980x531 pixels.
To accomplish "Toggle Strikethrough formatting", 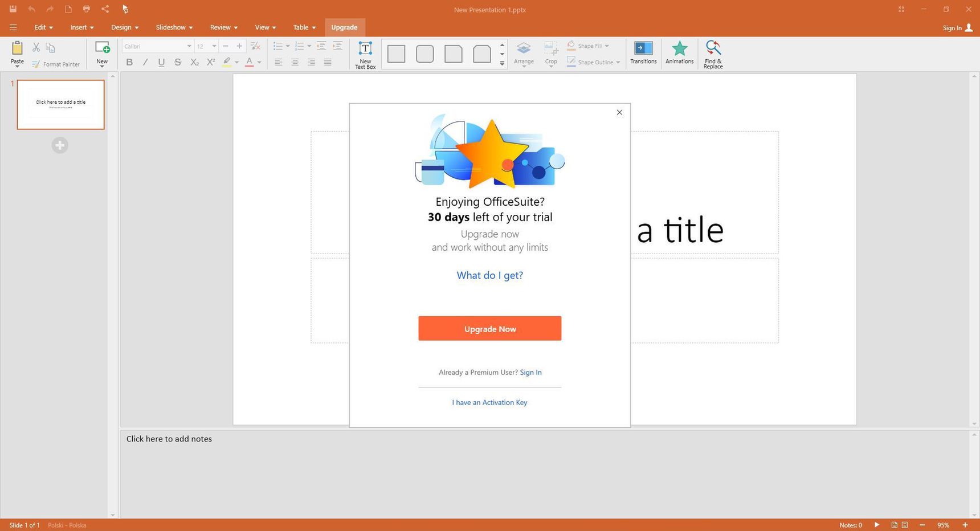I will (178, 62).
